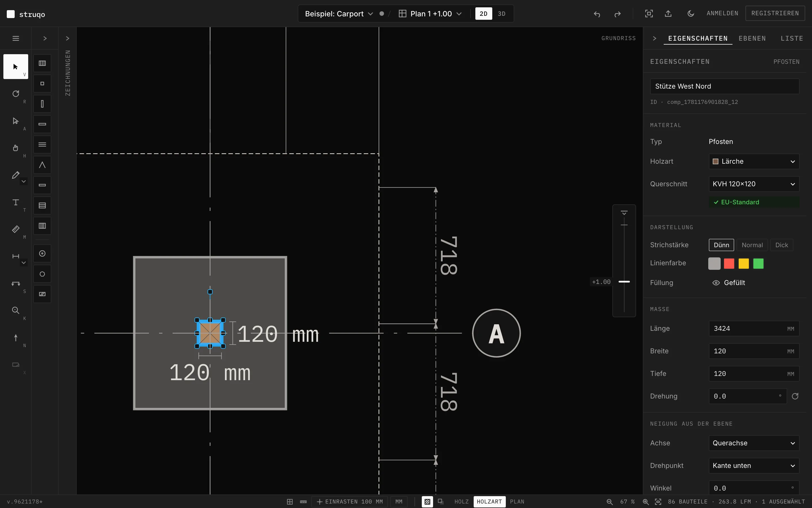Switch to the Ebenen tab

pyautogui.click(x=752, y=38)
